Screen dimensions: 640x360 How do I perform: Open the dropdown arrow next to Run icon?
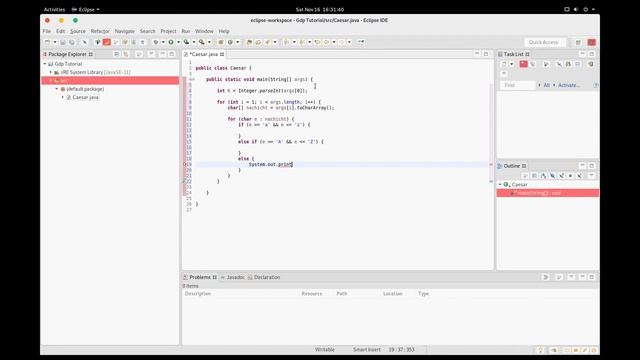coord(179,42)
